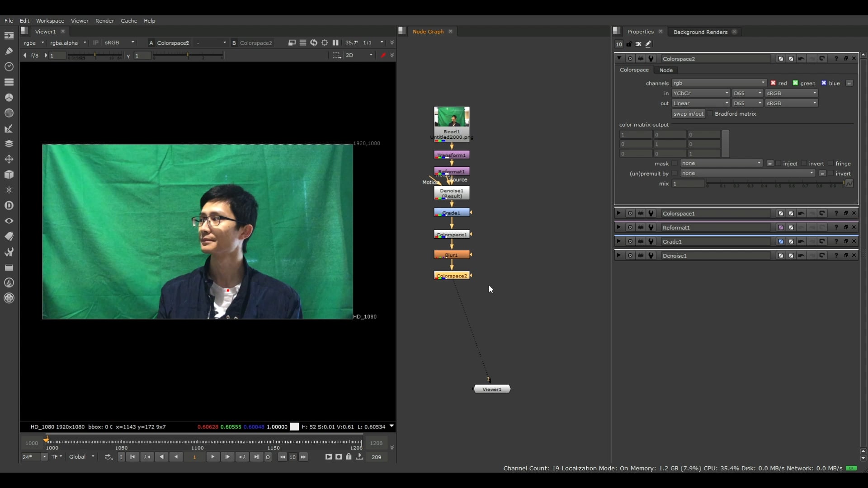The width and height of the screenshot is (868, 488).
Task: Open the Cache menu in the menu bar
Action: (x=129, y=21)
